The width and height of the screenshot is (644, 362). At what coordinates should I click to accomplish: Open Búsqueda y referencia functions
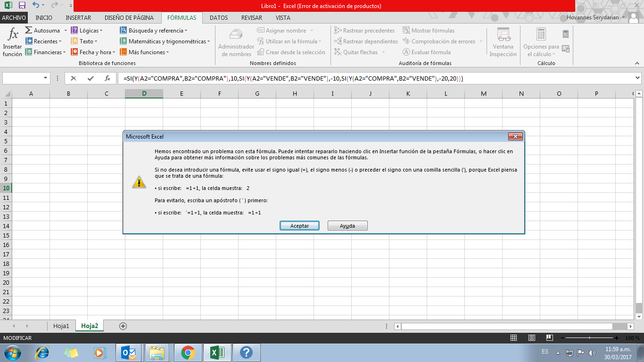154,31
